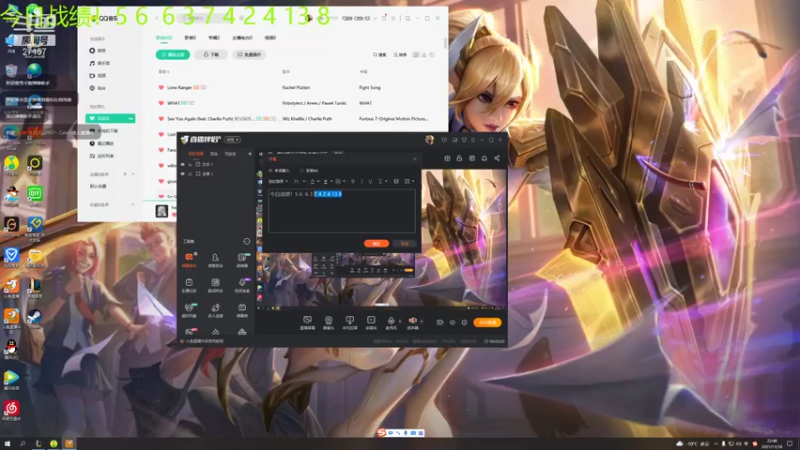Add camera source from bottom bar
The image size is (800, 450).
(329, 322)
